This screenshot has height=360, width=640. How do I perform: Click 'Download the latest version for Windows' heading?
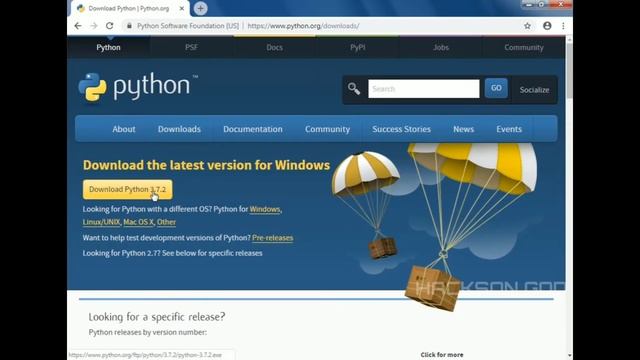(206, 165)
